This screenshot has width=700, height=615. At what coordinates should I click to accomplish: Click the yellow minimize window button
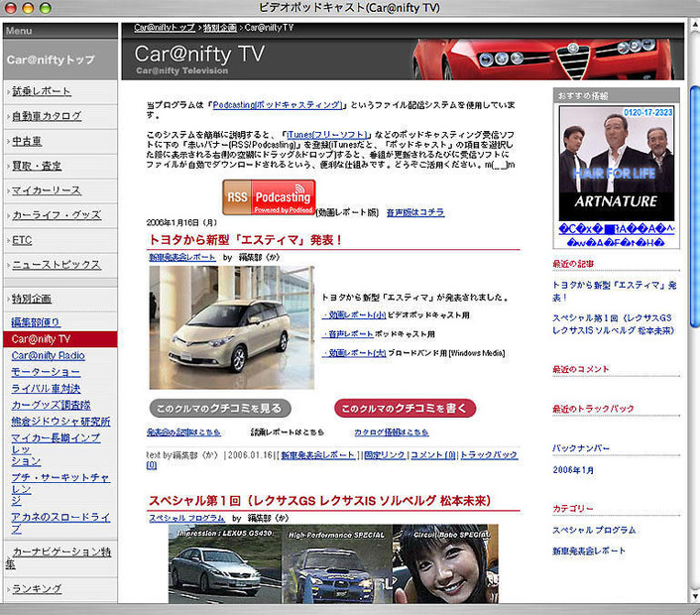pyautogui.click(x=28, y=8)
